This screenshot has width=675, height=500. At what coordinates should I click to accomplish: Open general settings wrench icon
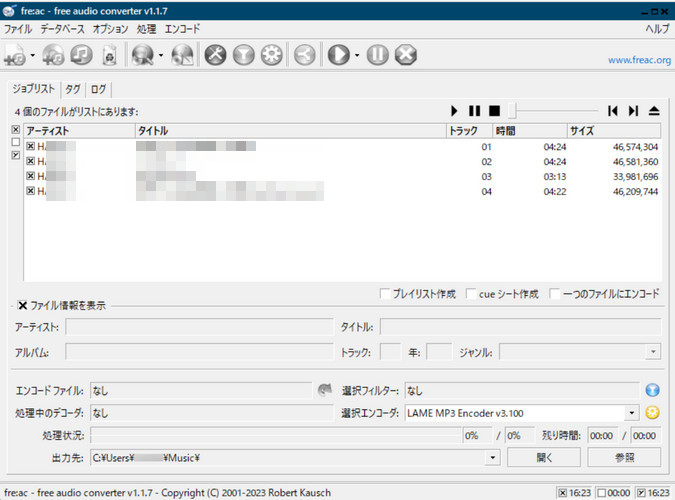pos(215,55)
